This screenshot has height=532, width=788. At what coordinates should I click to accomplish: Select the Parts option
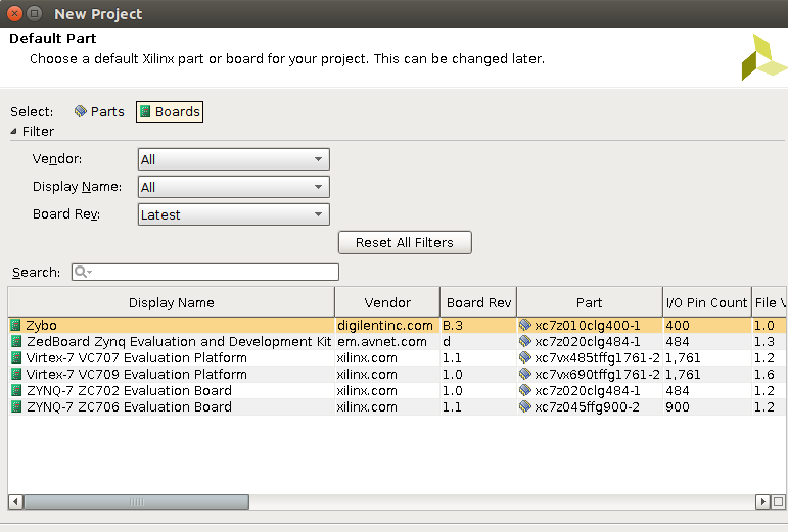[x=99, y=112]
